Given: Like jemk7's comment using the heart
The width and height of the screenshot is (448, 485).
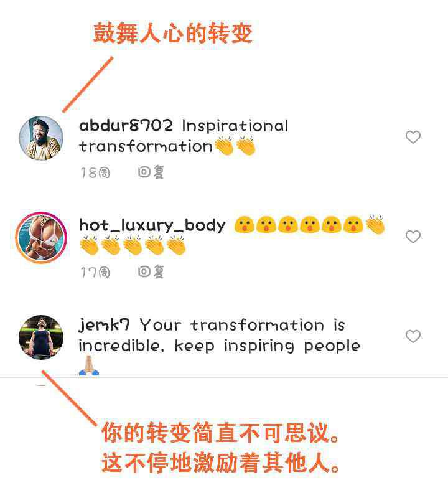Looking at the screenshot, I should pos(413,336).
